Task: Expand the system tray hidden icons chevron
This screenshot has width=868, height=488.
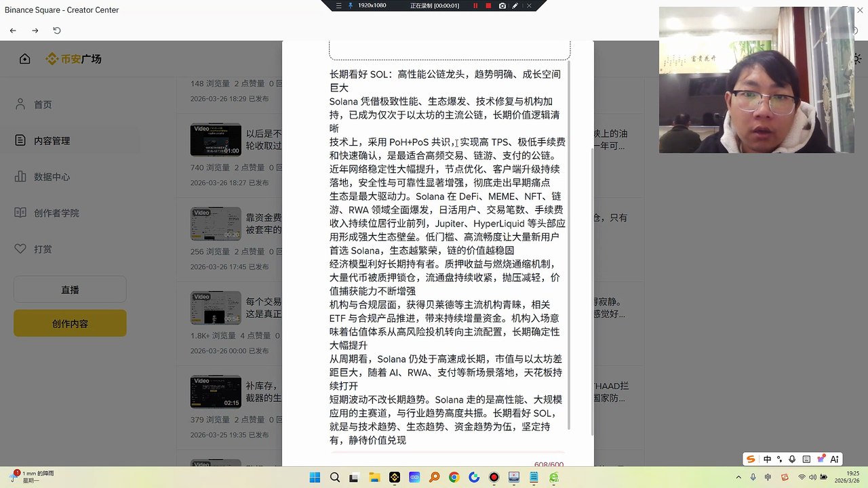Action: (x=739, y=477)
